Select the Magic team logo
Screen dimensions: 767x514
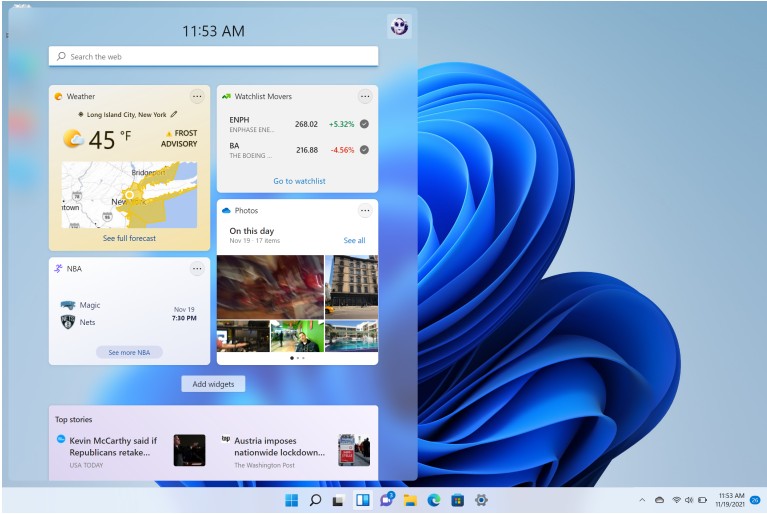(x=68, y=305)
